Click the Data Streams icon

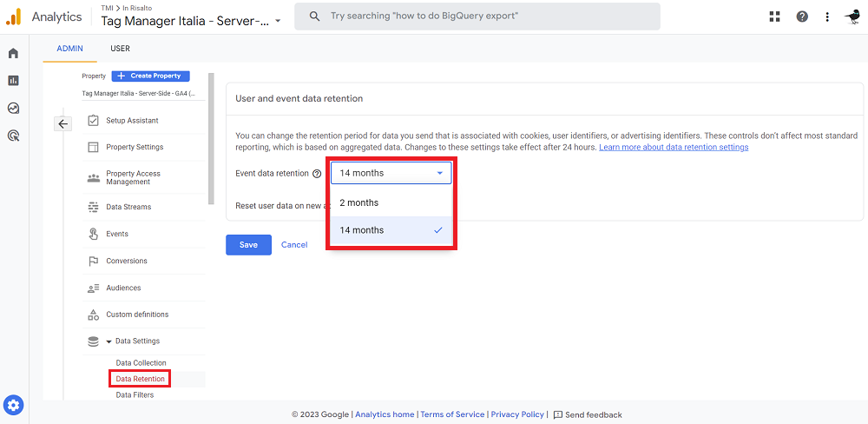(x=93, y=207)
